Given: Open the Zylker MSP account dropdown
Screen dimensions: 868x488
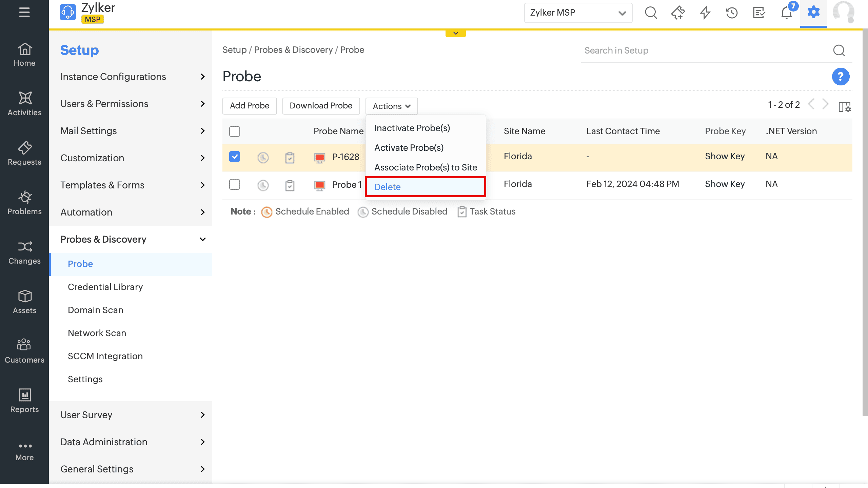Looking at the screenshot, I should (x=578, y=13).
